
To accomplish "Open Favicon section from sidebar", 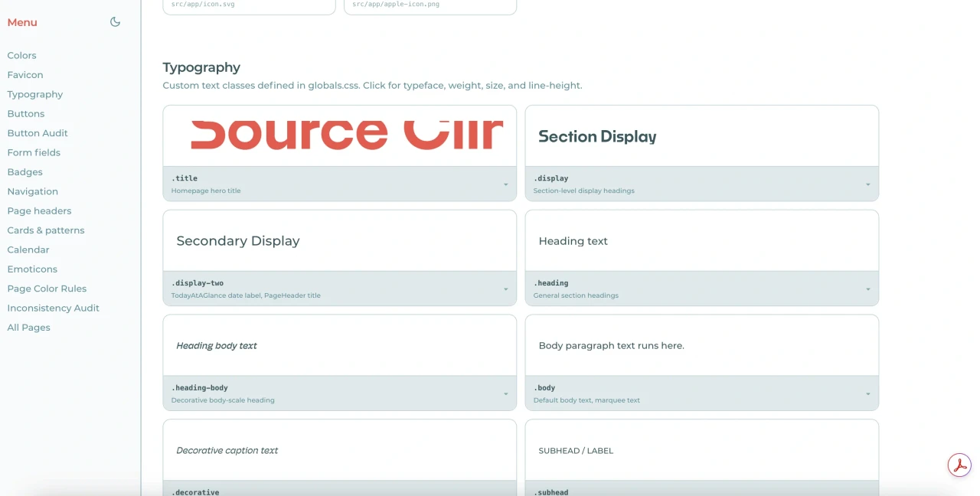I will pos(25,75).
